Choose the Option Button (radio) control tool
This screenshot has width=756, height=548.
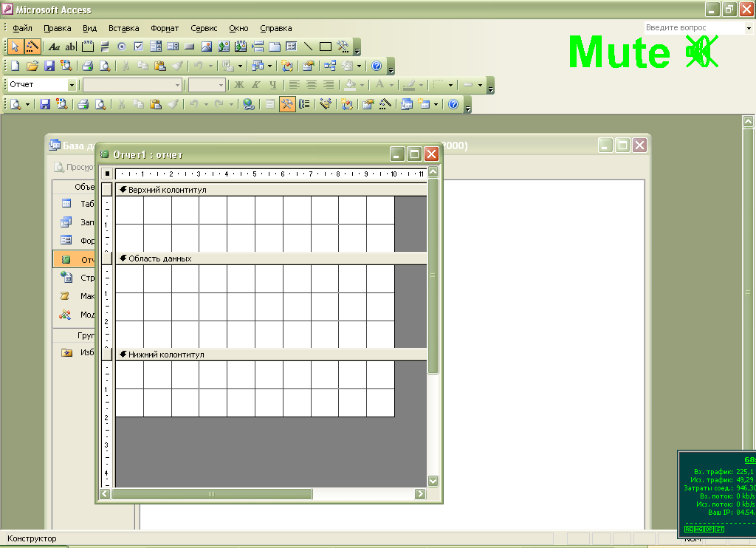point(122,47)
